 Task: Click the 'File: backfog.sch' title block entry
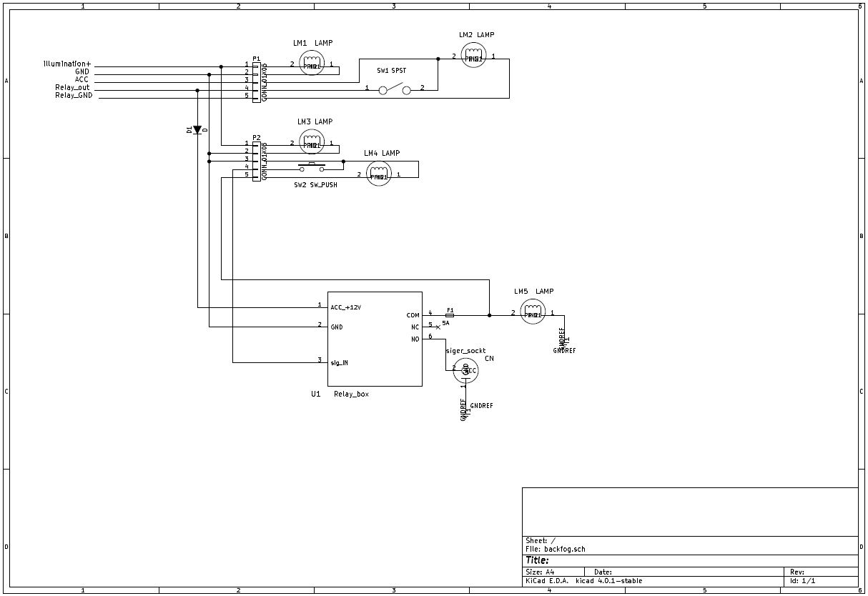(555, 549)
